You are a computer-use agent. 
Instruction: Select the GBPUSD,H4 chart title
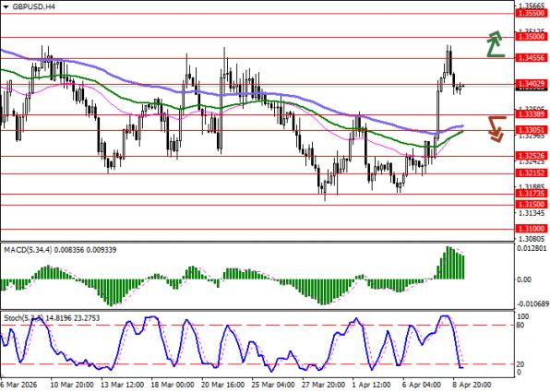tap(33, 6)
